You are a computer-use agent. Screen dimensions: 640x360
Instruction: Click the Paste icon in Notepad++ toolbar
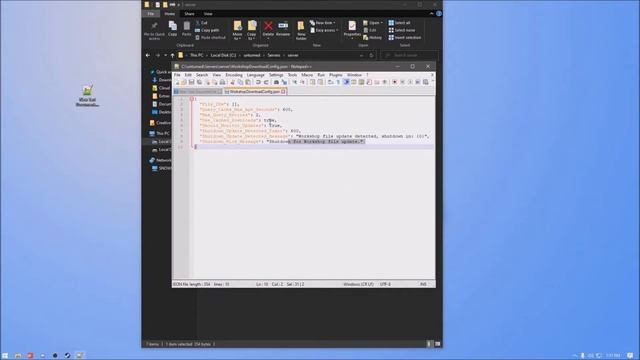[248, 82]
